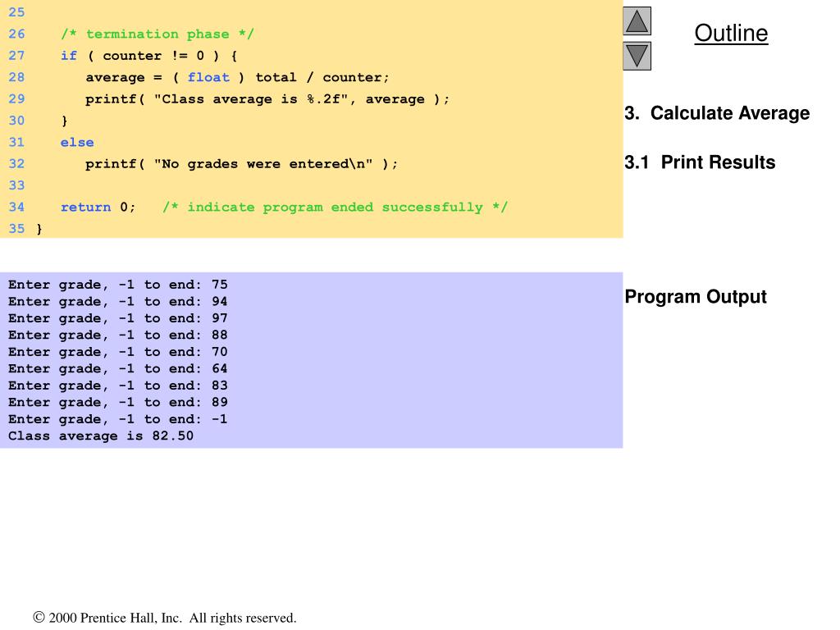This screenshot has height=630, width=840.
Task: Click the output line ending in 97
Action: (118, 318)
